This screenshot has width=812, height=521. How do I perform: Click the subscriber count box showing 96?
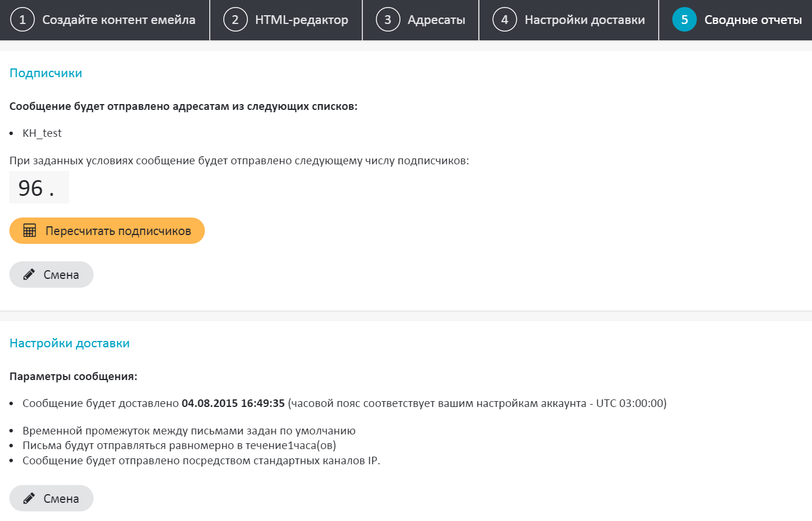tap(39, 188)
